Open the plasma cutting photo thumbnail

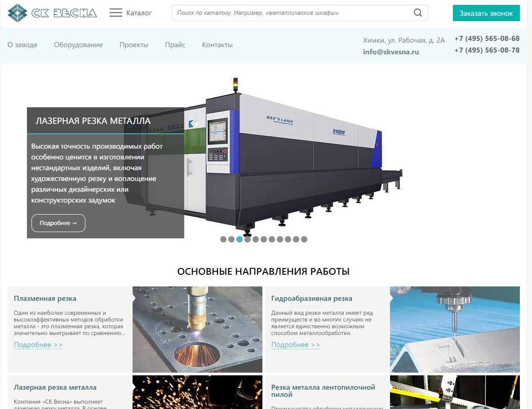point(197,329)
